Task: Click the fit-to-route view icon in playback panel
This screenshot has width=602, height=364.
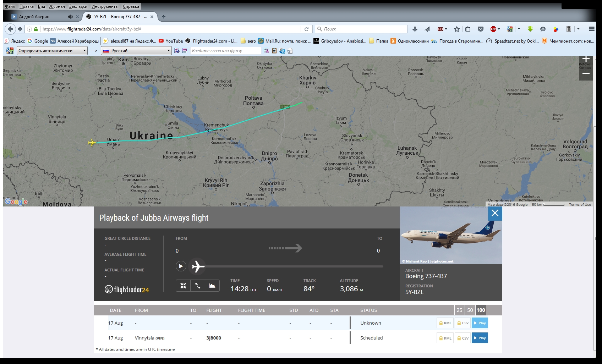Action: pyautogui.click(x=183, y=286)
